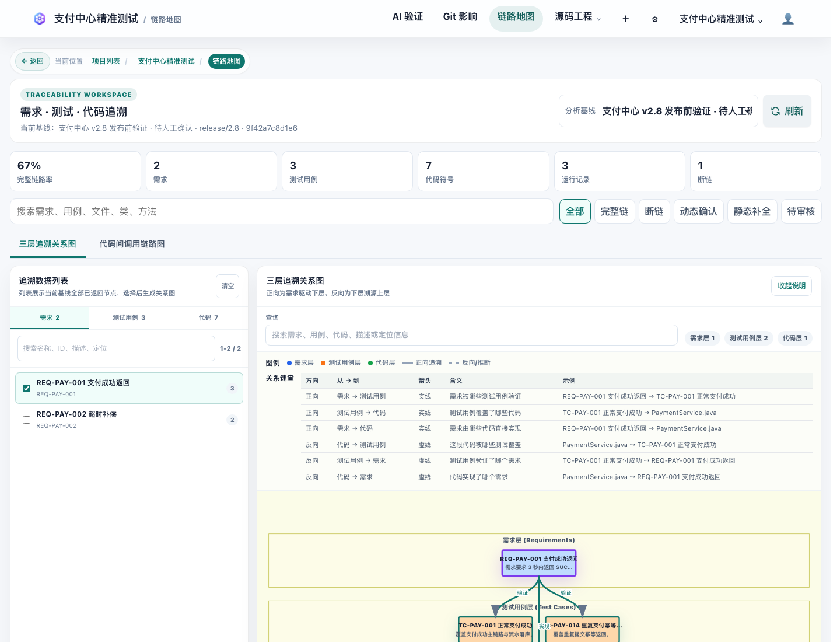840x642 pixels.
Task: Click the 返回 back button
Action: (33, 61)
